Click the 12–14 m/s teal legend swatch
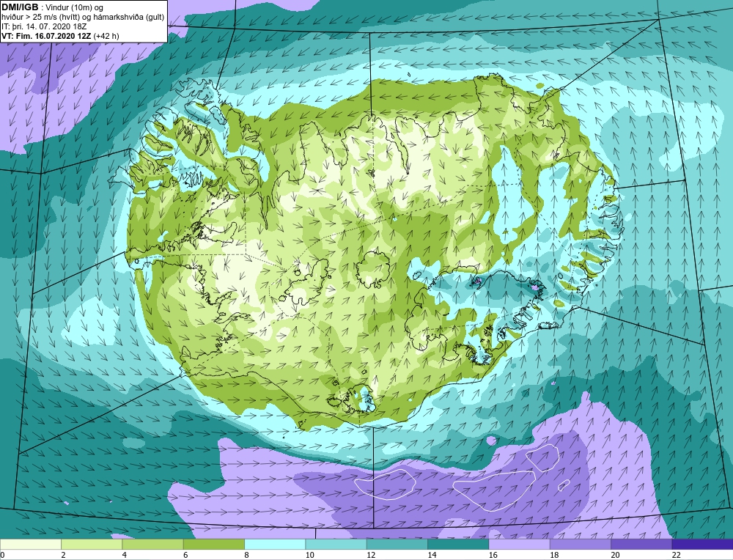Screen dimensions: 733x560 point(397,545)
